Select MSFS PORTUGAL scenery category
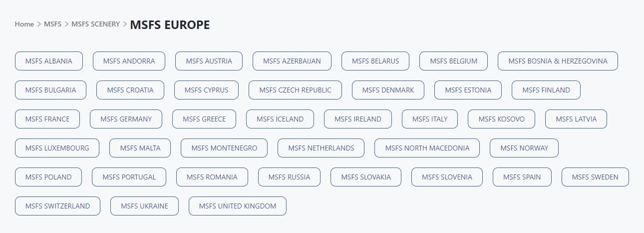This screenshot has width=644, height=233. pos(129,177)
